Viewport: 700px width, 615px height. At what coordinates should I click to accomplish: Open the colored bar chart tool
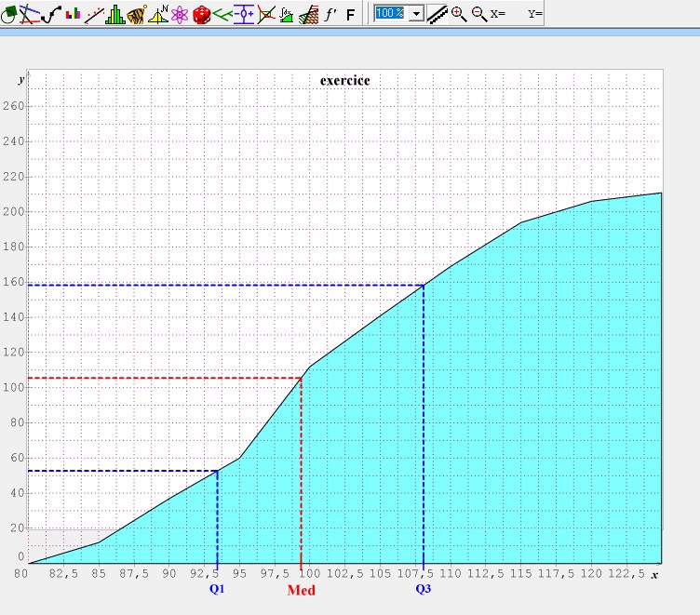pyautogui.click(x=73, y=14)
